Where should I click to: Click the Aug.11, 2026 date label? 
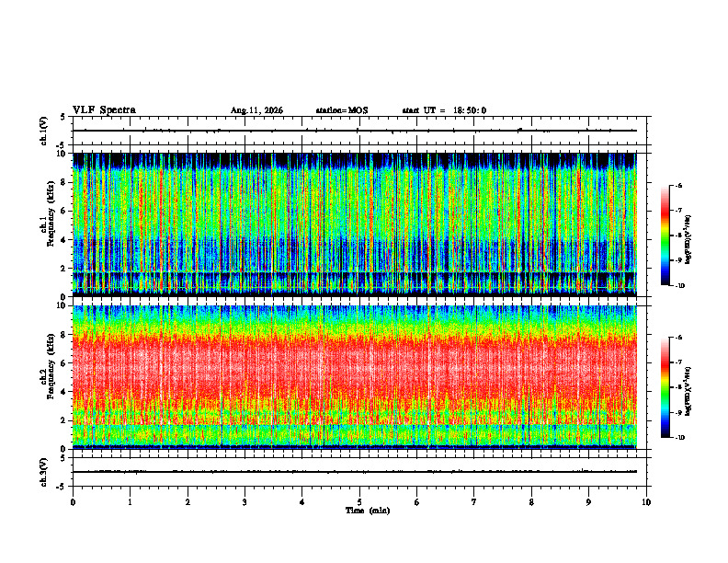click(256, 110)
